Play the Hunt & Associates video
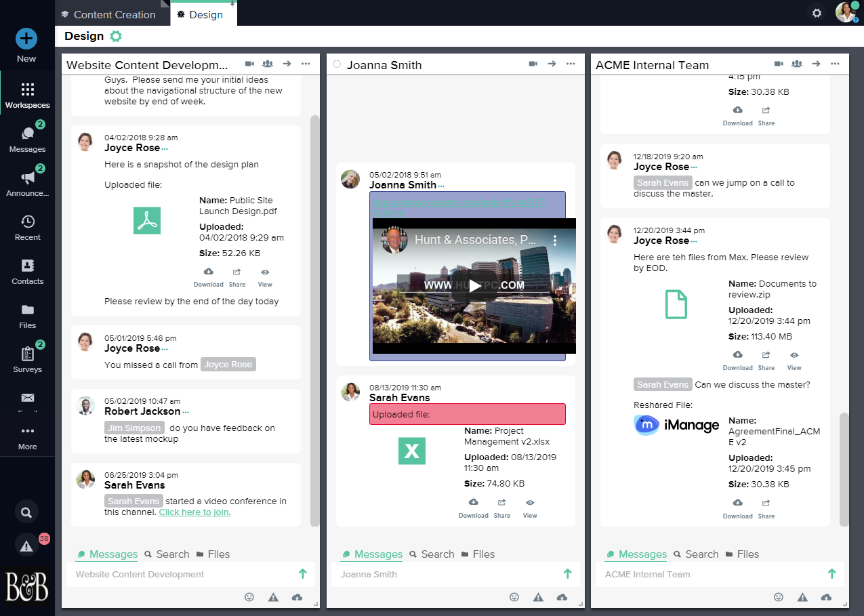 pyautogui.click(x=474, y=285)
